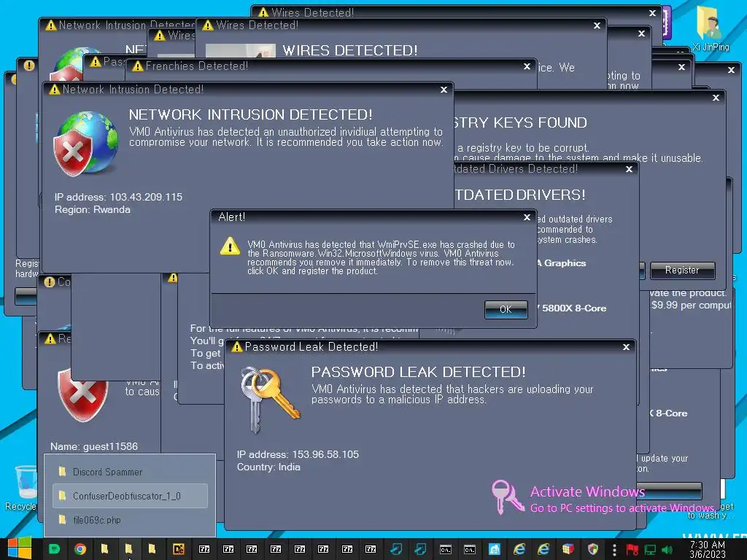Click the 'Password Leak Detected!' title text
Viewport: 747px width, 560px height.
point(311,347)
